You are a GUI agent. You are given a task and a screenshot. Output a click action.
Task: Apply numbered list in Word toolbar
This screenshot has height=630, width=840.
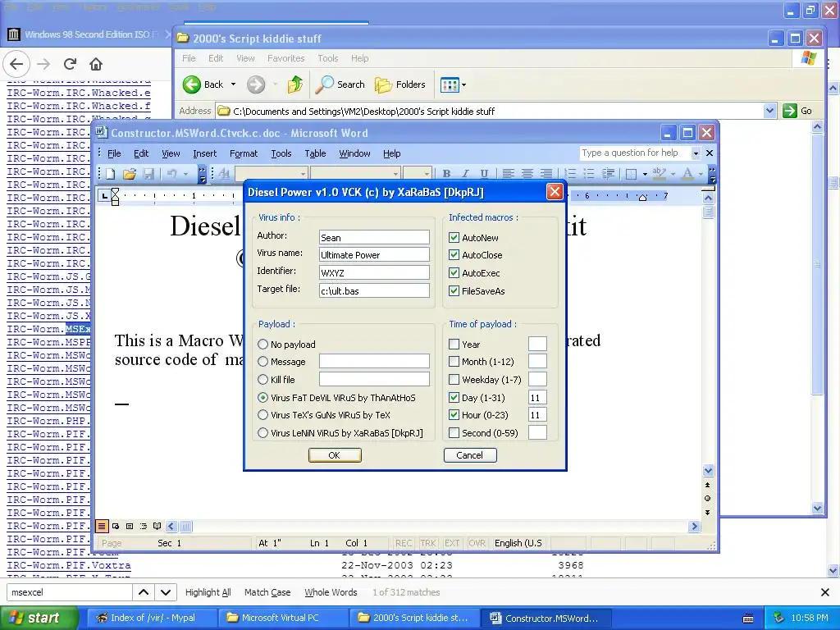570,174
